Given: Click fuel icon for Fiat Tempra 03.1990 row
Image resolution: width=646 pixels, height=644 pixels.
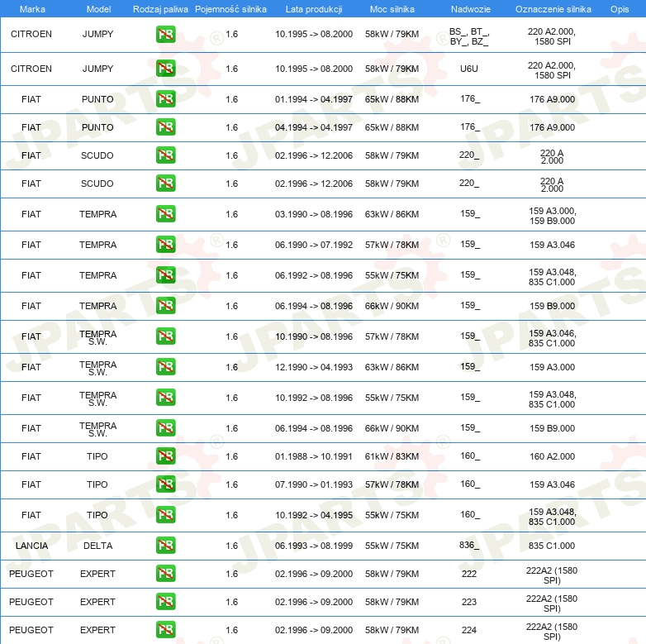Looking at the screenshot, I should (165, 214).
